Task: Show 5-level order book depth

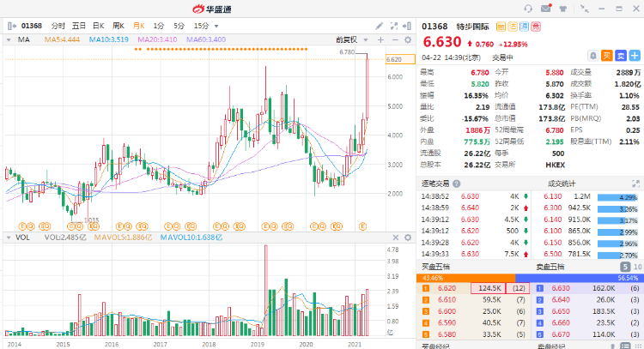Action: click(625, 267)
